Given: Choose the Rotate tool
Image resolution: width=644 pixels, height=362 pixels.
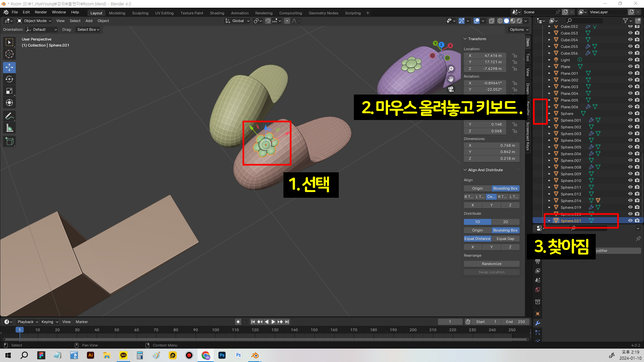Looking at the screenshot, I should click(x=9, y=79).
